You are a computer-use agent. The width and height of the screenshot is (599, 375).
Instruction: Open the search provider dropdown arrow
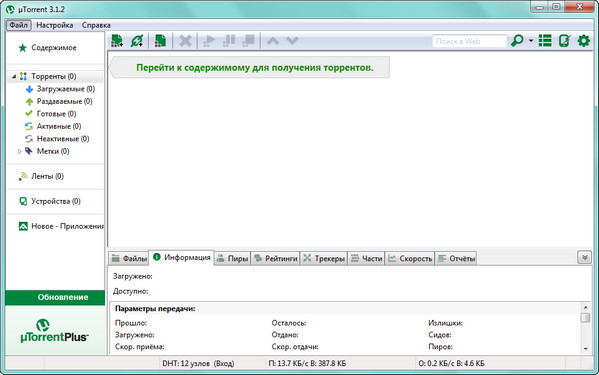pos(531,40)
